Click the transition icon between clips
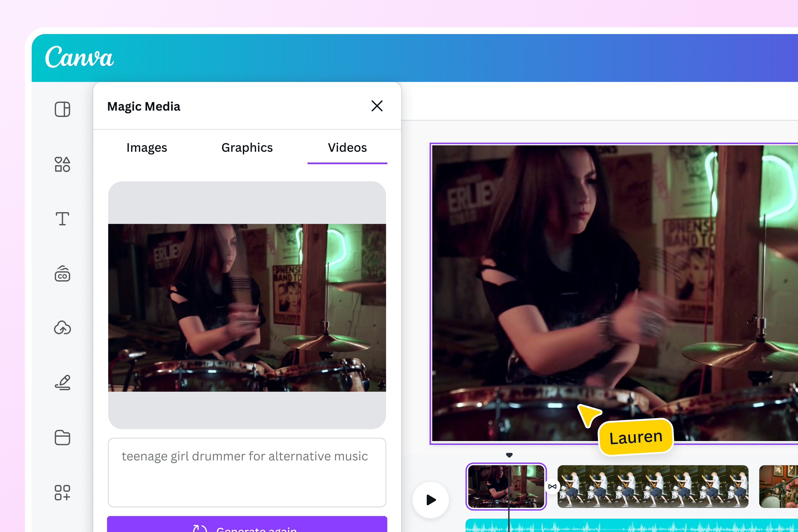 pos(552,486)
